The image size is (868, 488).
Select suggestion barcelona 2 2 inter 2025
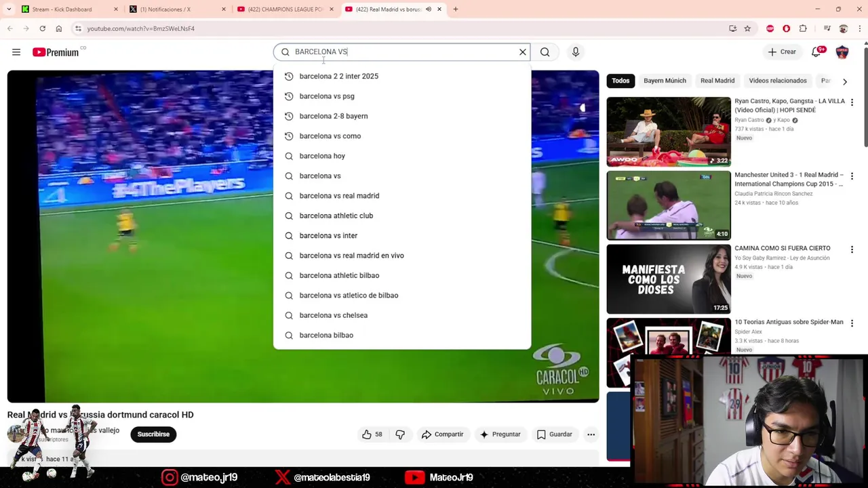402,76
